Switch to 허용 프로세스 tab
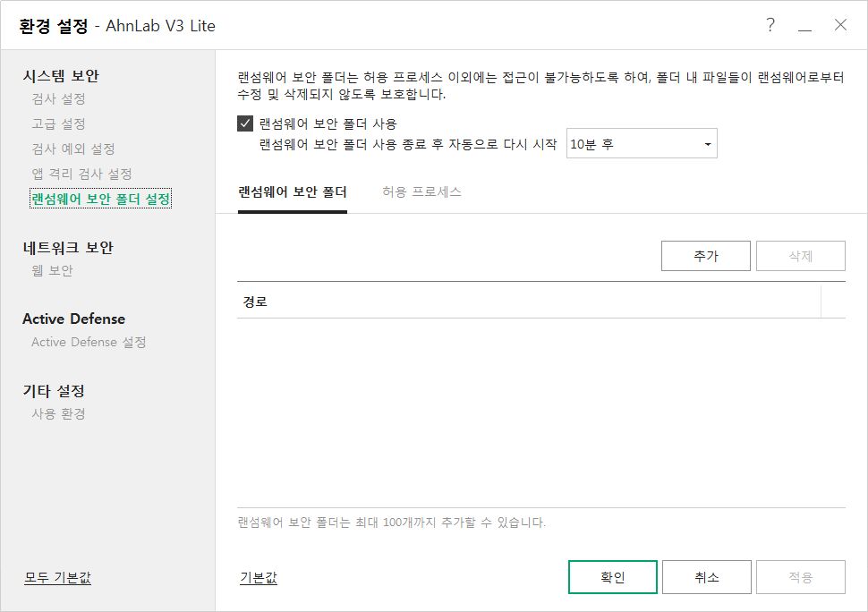Viewport: 868px width, 612px height. 421,192
